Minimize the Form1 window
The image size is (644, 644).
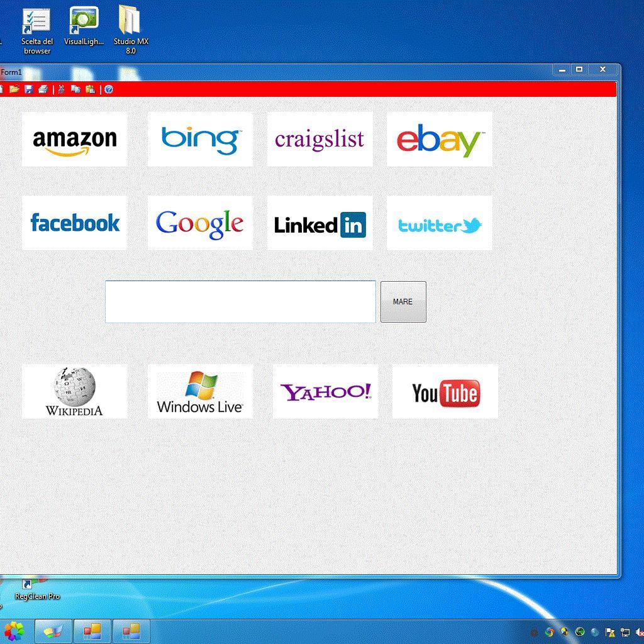click(563, 70)
